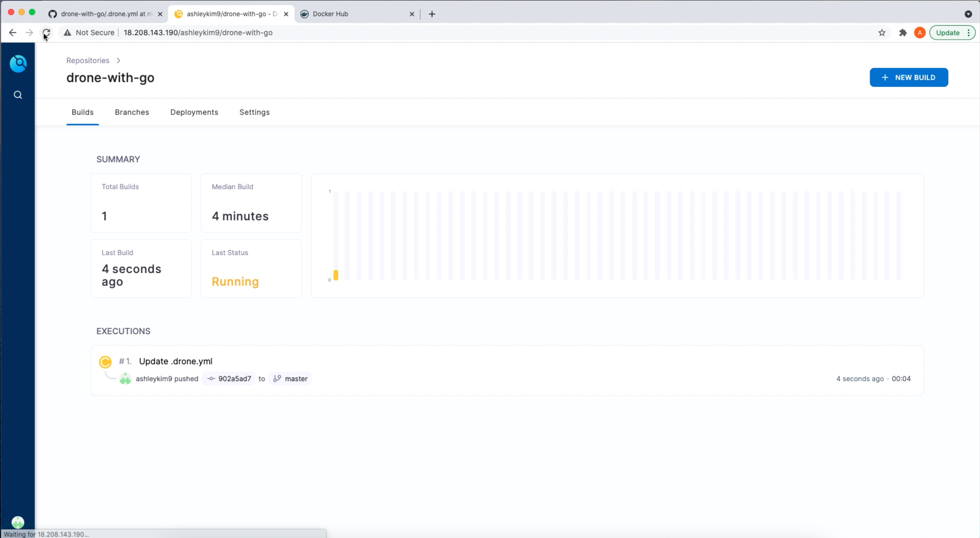Open the Extensions puzzle icon
Viewport: 980px width, 538px height.
point(903,33)
